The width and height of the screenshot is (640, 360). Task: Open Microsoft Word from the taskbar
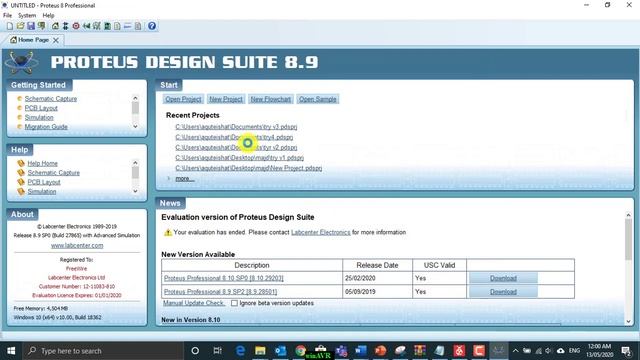pyautogui.click(x=360, y=351)
